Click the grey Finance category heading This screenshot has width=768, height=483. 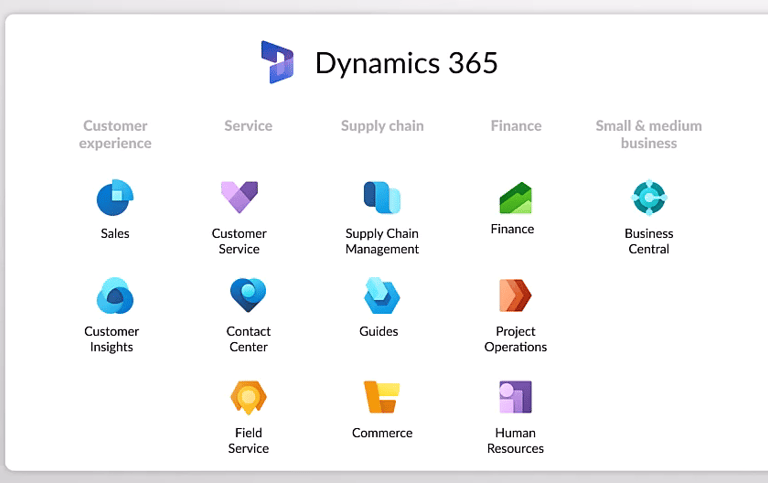point(516,126)
